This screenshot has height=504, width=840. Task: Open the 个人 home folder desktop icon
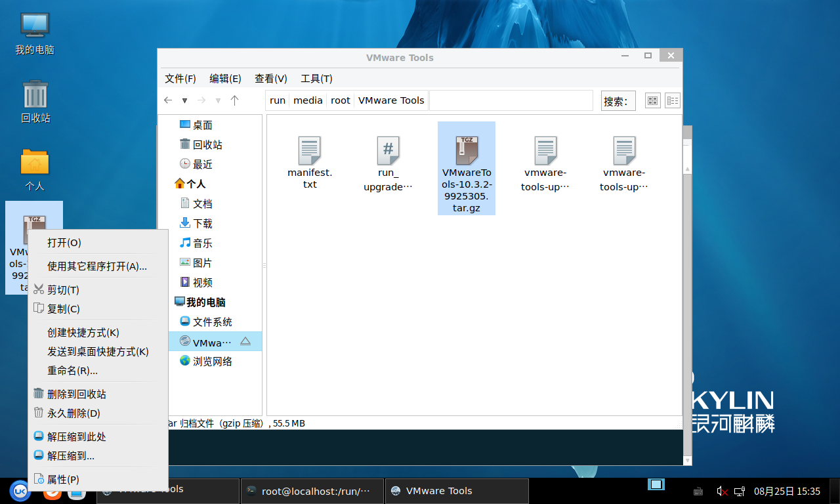pos(35,169)
